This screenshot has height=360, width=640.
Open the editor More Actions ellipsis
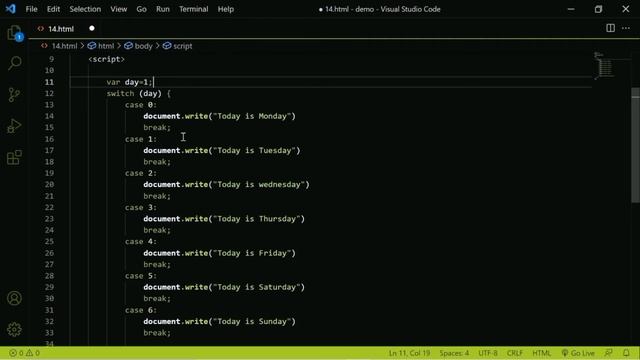tap(626, 28)
